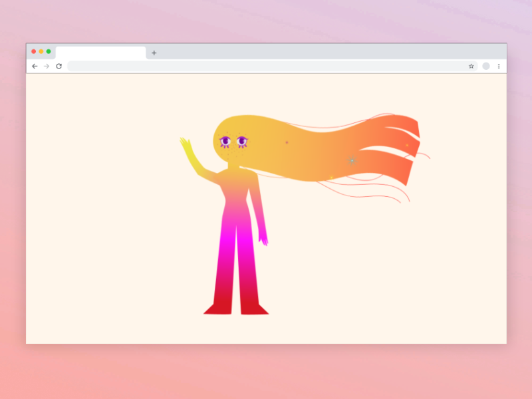532x399 pixels.
Task: Bookmark the page with the star icon
Action: 471,66
